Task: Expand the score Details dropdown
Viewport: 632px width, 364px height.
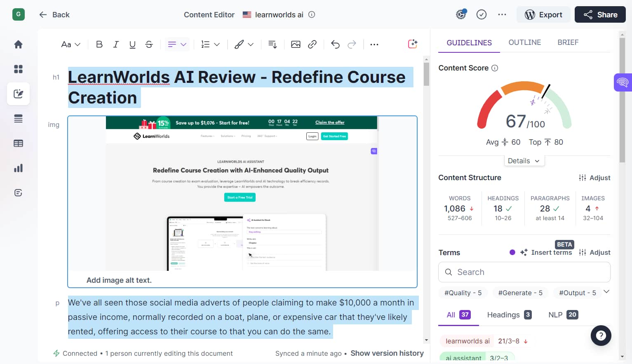Action: 524,161
